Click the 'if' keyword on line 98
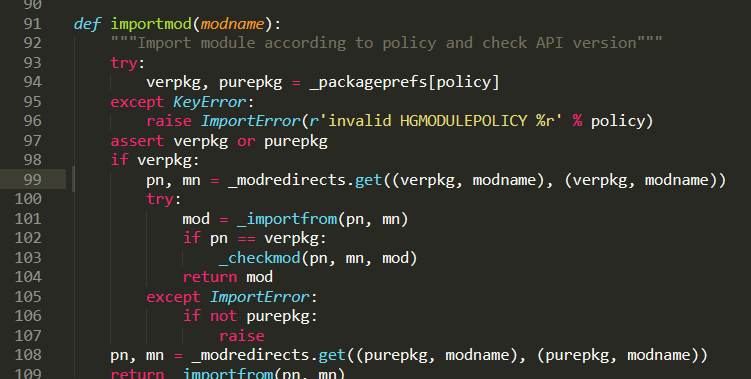751x379 pixels. [x=119, y=160]
